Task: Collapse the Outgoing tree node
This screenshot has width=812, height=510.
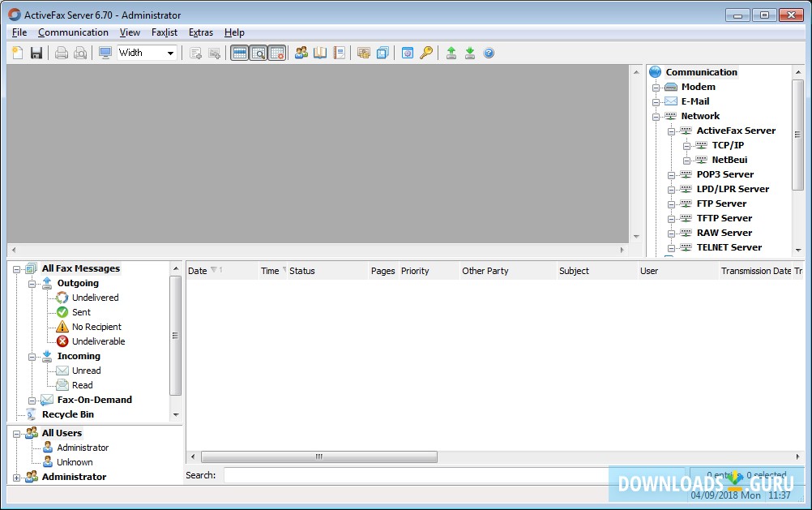Action: click(x=33, y=284)
